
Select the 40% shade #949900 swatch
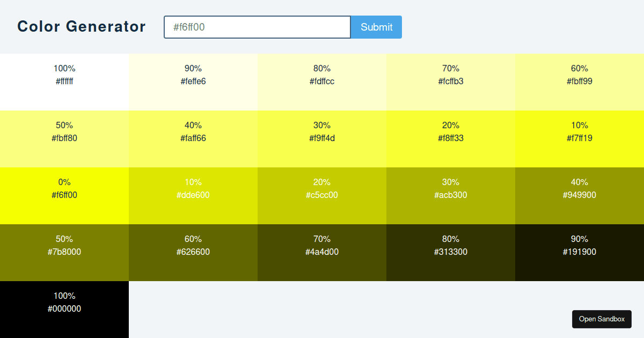coord(580,195)
